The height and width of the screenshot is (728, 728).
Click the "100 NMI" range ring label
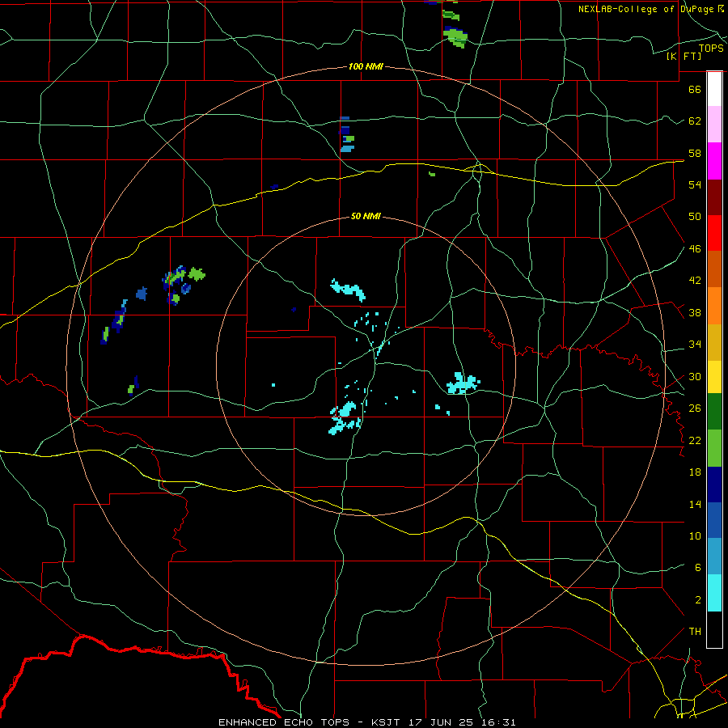pyautogui.click(x=366, y=66)
